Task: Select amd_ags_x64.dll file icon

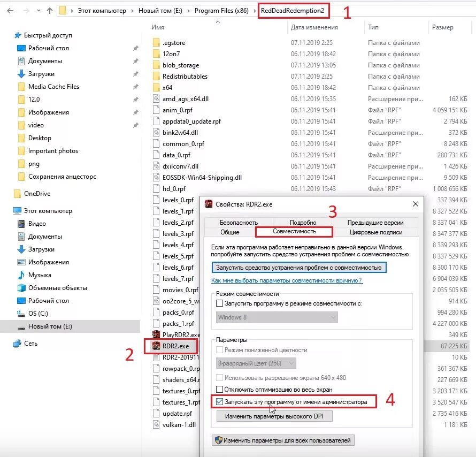Action: pos(156,98)
